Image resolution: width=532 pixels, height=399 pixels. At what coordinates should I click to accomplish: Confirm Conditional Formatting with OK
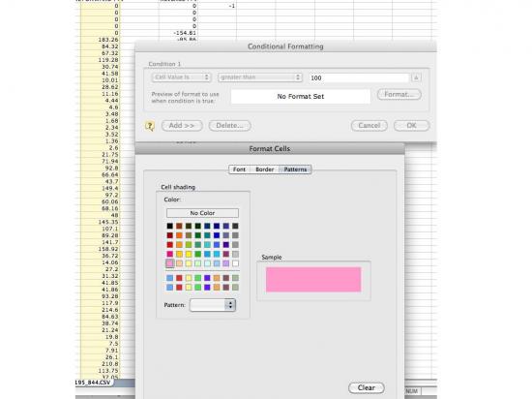click(411, 126)
